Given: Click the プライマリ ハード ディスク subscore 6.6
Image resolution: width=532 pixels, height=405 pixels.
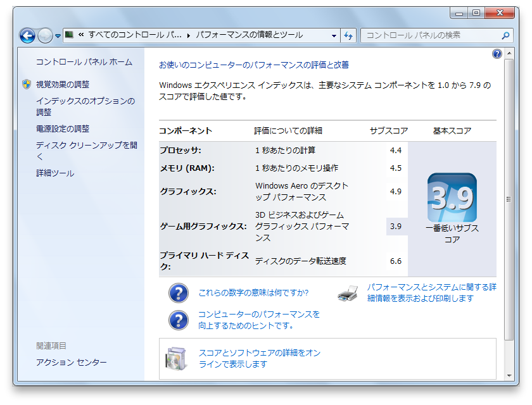Looking at the screenshot, I should click(x=396, y=261).
